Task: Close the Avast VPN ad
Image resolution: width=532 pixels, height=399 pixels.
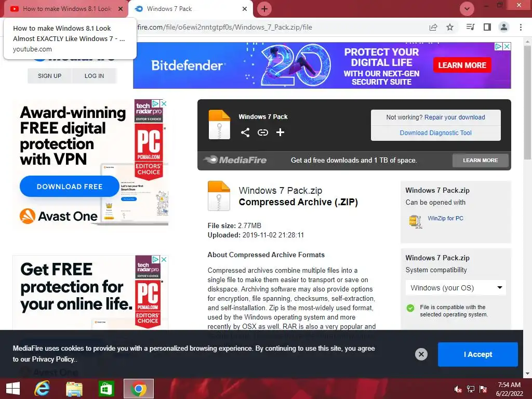Action: [x=164, y=103]
